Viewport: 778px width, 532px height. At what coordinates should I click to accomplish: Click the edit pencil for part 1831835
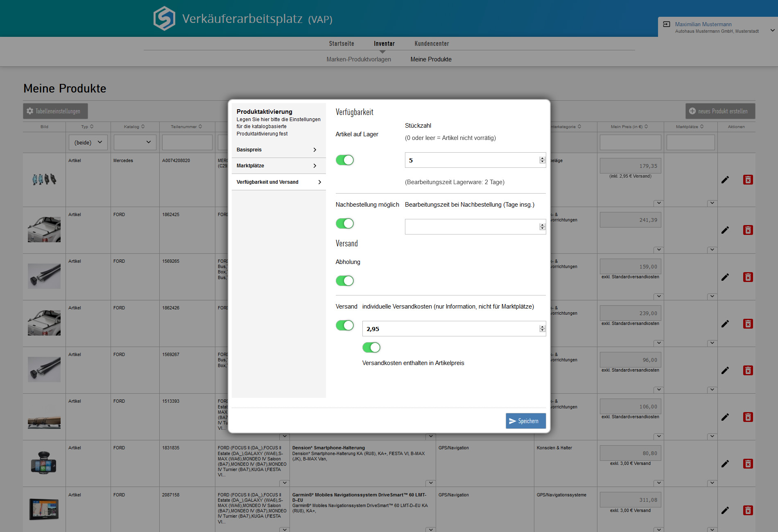725,464
